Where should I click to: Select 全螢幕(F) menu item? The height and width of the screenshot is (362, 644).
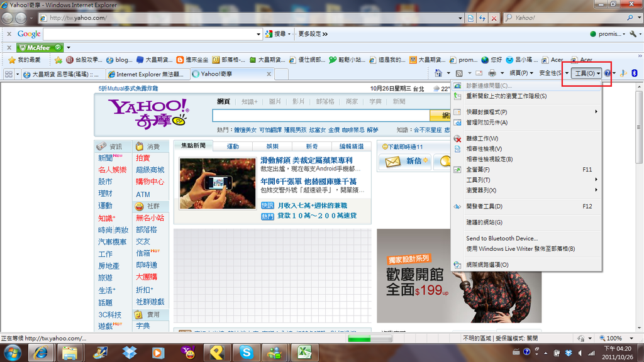[x=526, y=170]
